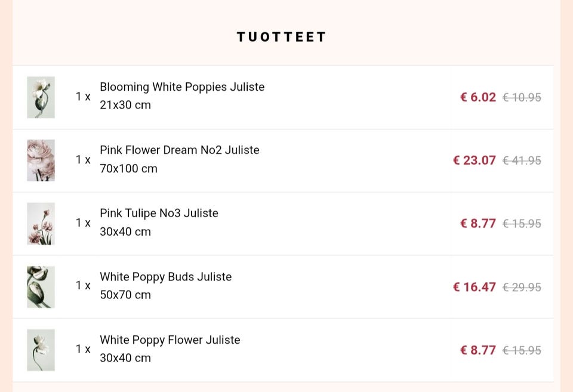Screen dimensions: 573x392
Task: Click the 50x70 cm size text
Action: pyautogui.click(x=125, y=295)
